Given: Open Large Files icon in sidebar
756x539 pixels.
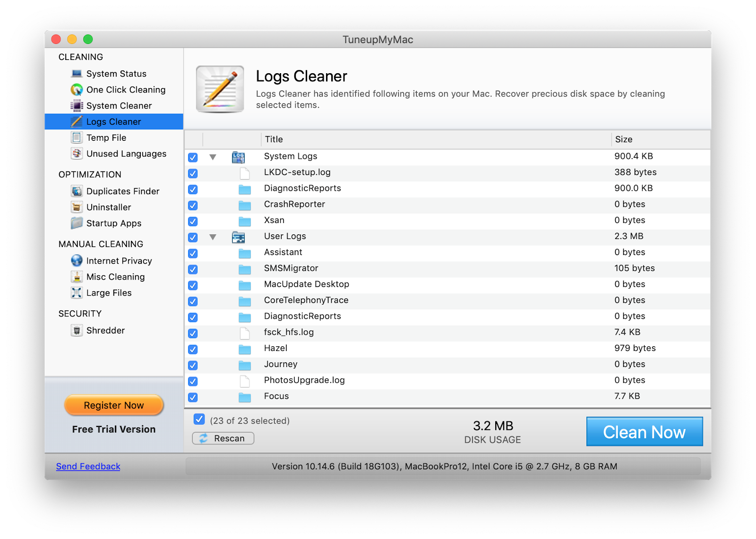Looking at the screenshot, I should (77, 293).
